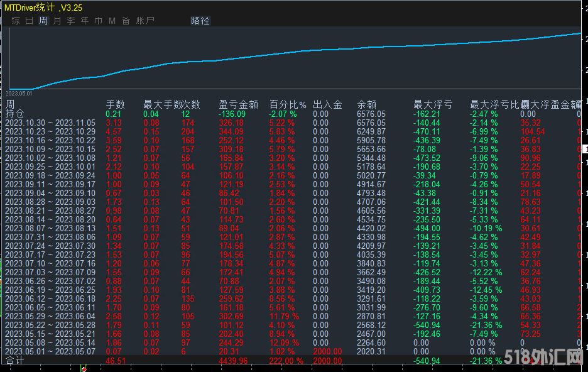This screenshot has width=588, height=372.
Task: Click the 备 tab
Action: 126,21
